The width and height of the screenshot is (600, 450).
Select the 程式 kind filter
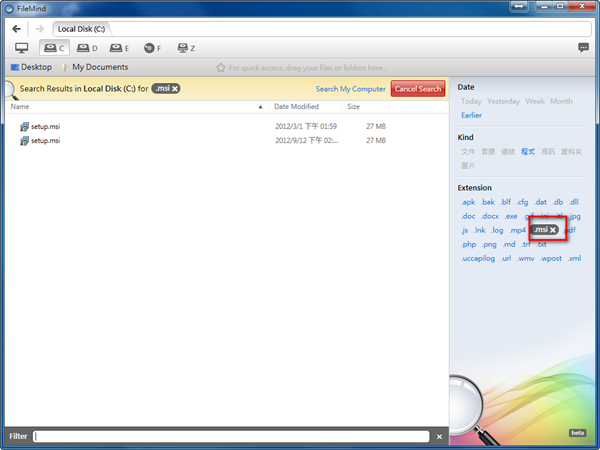(x=528, y=152)
